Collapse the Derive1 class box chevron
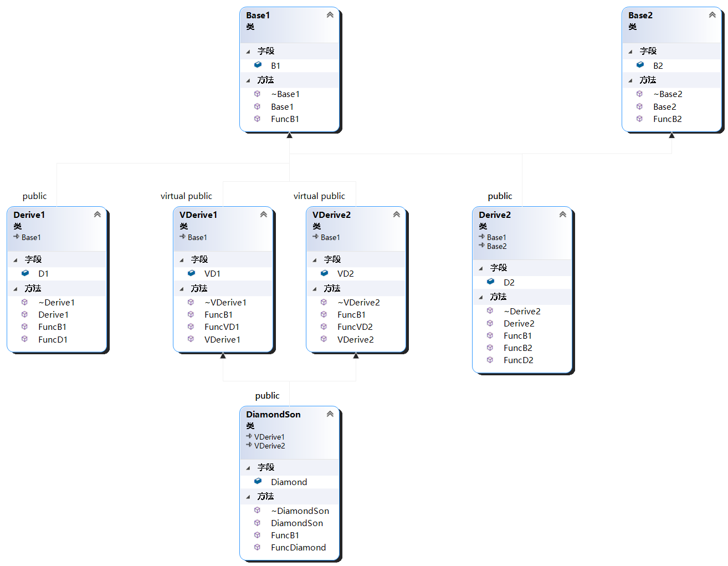 [97, 215]
